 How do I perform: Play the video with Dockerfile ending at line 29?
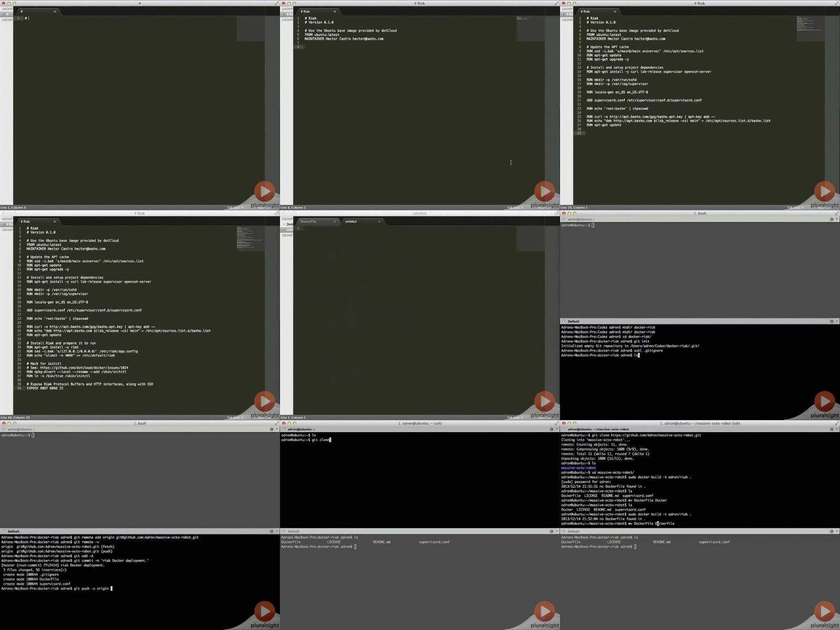824,191
